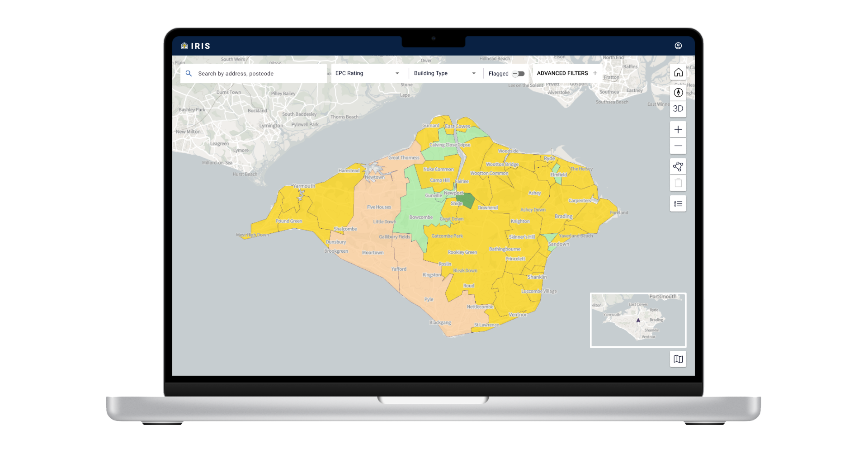This screenshot has width=868, height=453.
Task: Open the map legend list icon
Action: [x=678, y=204]
